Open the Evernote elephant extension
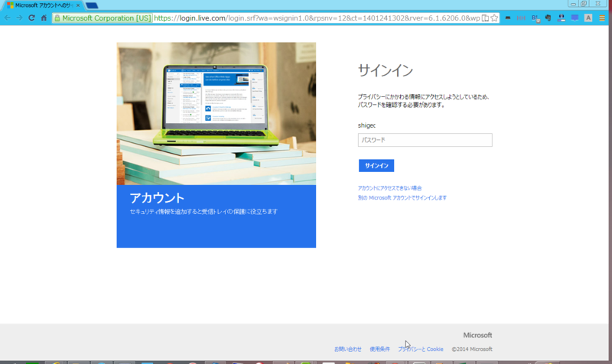 [548, 18]
